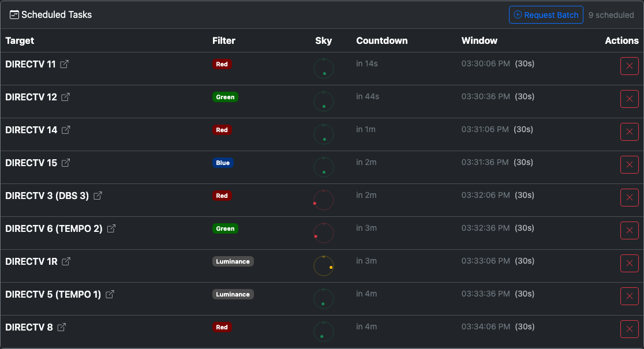
Task: Open external link for DIRECTV 14
Action: click(x=66, y=130)
